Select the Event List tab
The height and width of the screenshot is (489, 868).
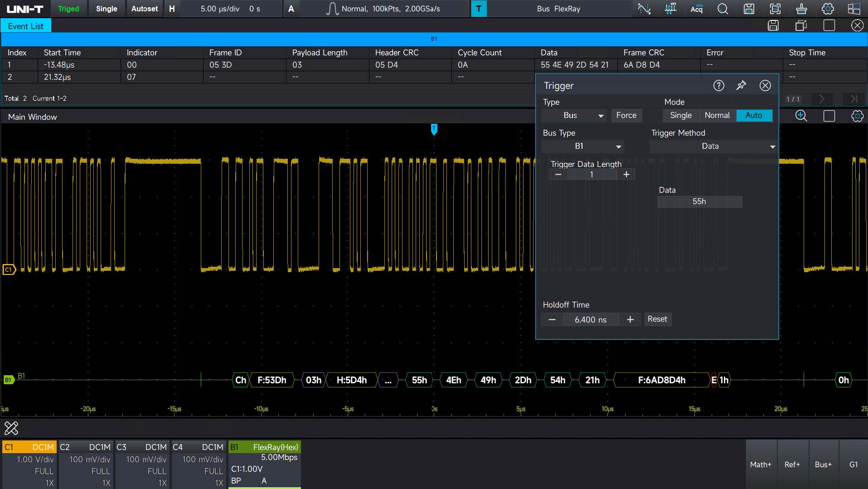pyautogui.click(x=26, y=26)
